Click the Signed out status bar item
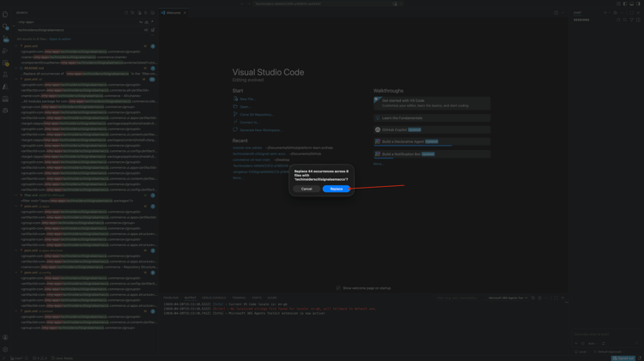 point(623,358)
